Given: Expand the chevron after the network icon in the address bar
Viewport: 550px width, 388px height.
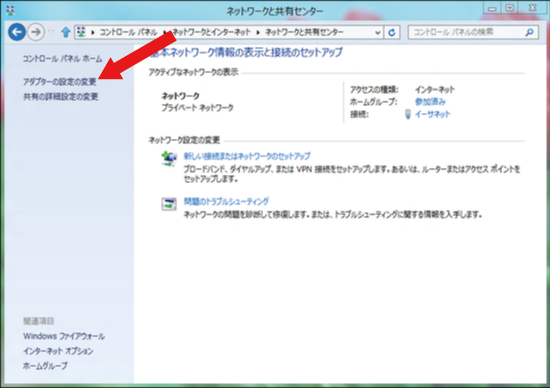Looking at the screenshot, I should tap(93, 32).
